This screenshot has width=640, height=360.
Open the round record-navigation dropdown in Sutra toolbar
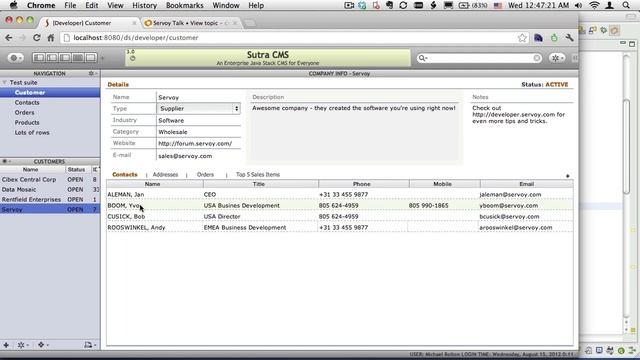click(x=16, y=58)
